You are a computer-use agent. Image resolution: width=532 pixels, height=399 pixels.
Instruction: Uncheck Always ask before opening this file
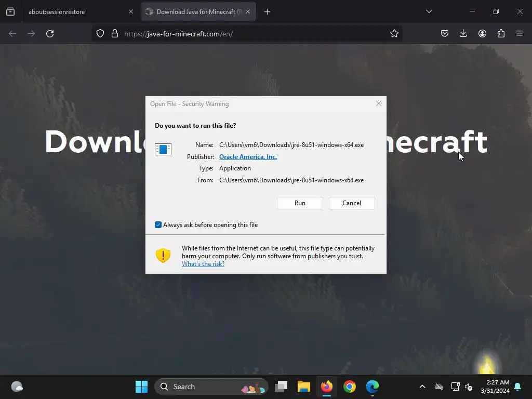158,225
